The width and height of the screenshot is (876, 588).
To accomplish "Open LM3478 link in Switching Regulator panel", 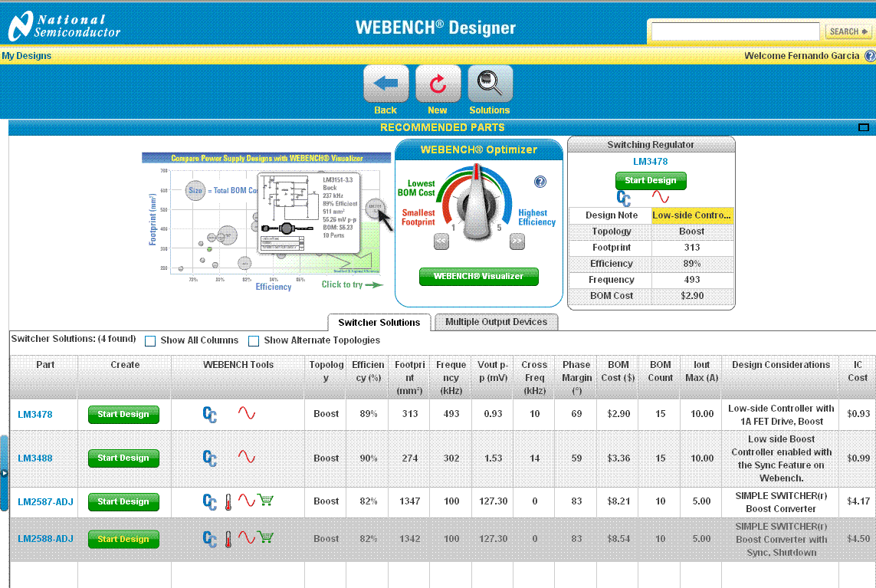I will [x=651, y=162].
